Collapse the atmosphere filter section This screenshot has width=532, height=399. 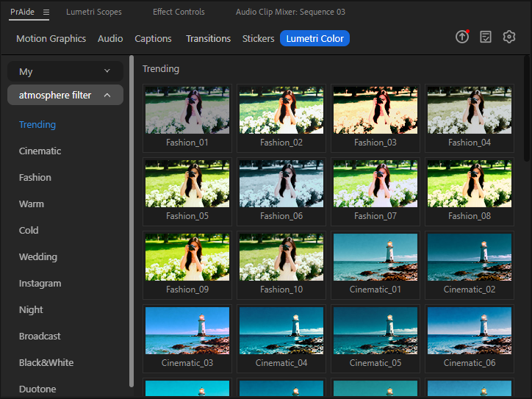(65, 95)
